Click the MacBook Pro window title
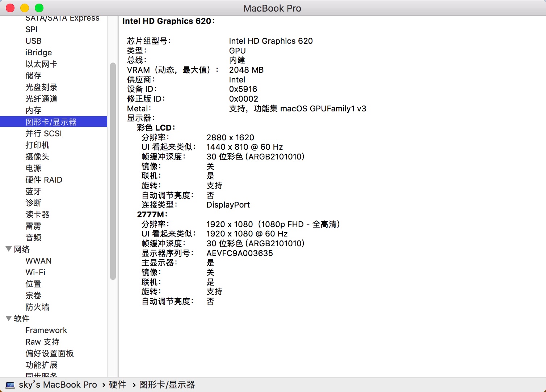The image size is (546, 392). [272, 8]
